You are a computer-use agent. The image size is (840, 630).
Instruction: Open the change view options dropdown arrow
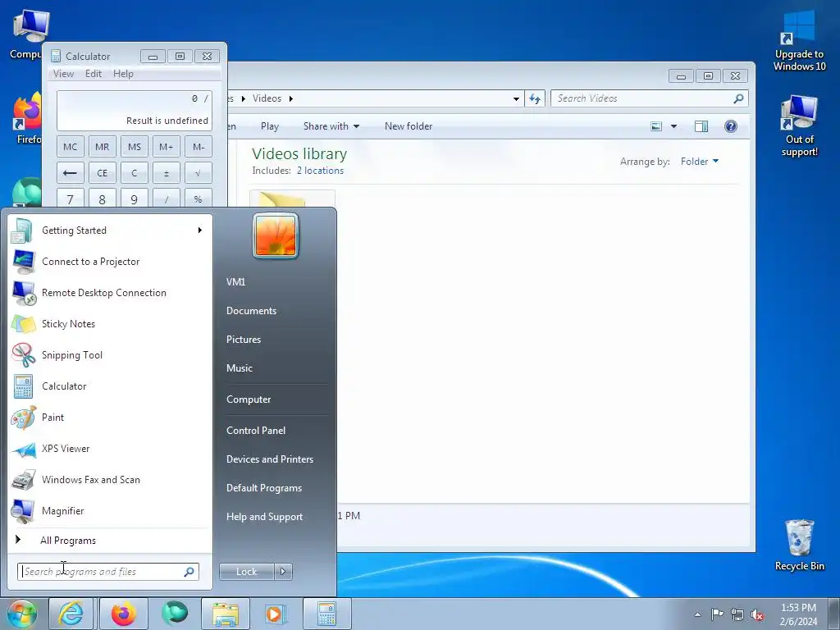pyautogui.click(x=674, y=126)
